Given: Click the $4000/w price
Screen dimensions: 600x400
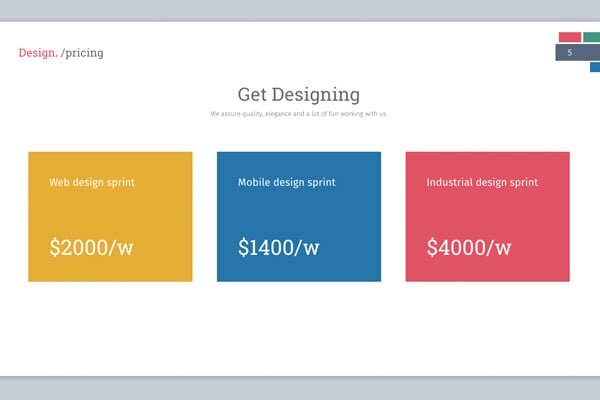Looking at the screenshot, I should [x=469, y=247].
